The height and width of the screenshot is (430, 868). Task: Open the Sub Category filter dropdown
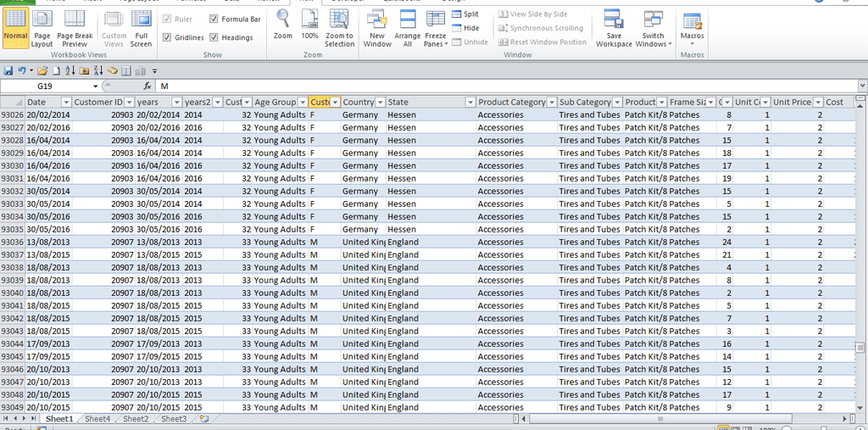point(617,102)
